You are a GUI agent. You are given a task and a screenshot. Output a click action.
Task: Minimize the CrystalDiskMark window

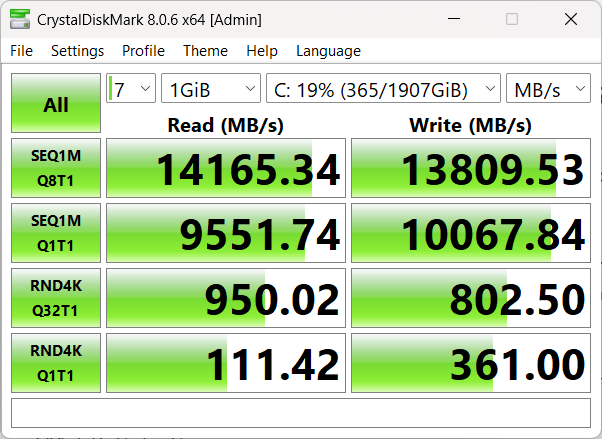[x=454, y=19]
